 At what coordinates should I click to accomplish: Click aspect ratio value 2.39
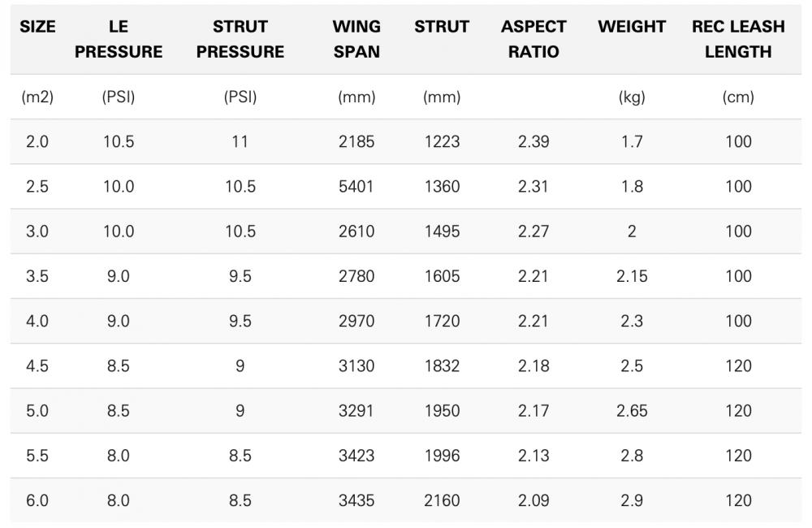tap(533, 142)
